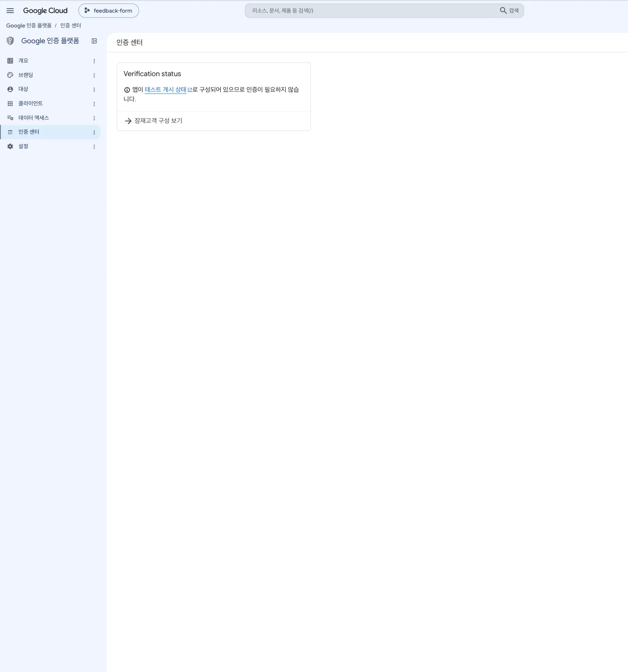628x672 pixels.
Task: Click the 인증 센터 checkbox icon
Action: (x=10, y=132)
